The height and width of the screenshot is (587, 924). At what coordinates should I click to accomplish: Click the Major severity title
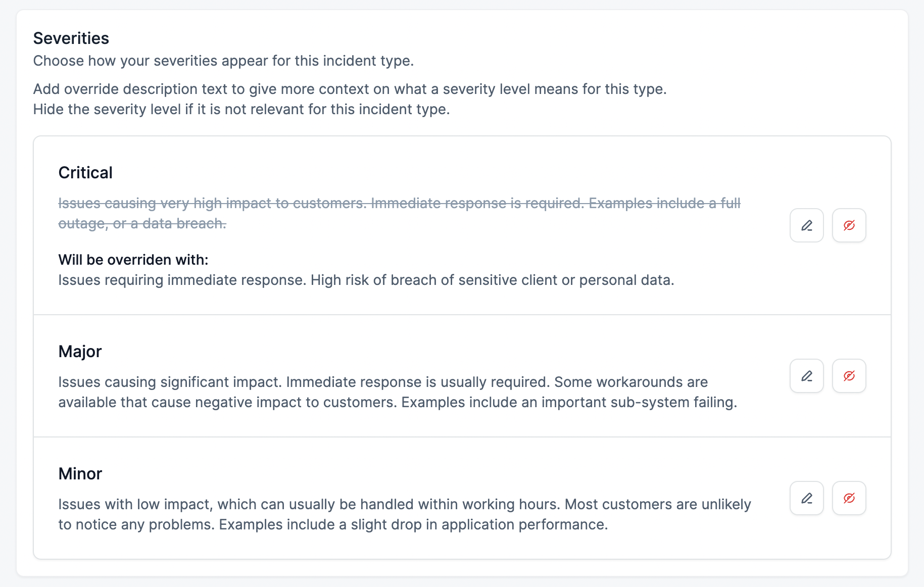(80, 352)
